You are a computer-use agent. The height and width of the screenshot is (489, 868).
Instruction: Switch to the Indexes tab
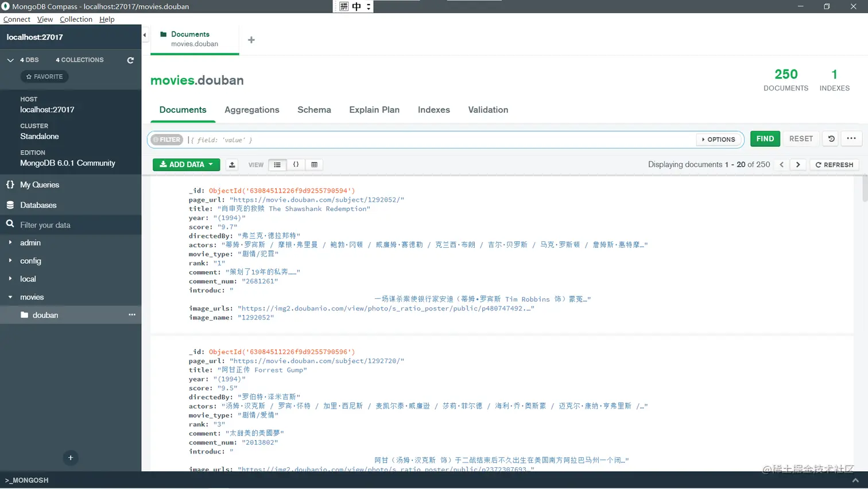[x=434, y=110]
